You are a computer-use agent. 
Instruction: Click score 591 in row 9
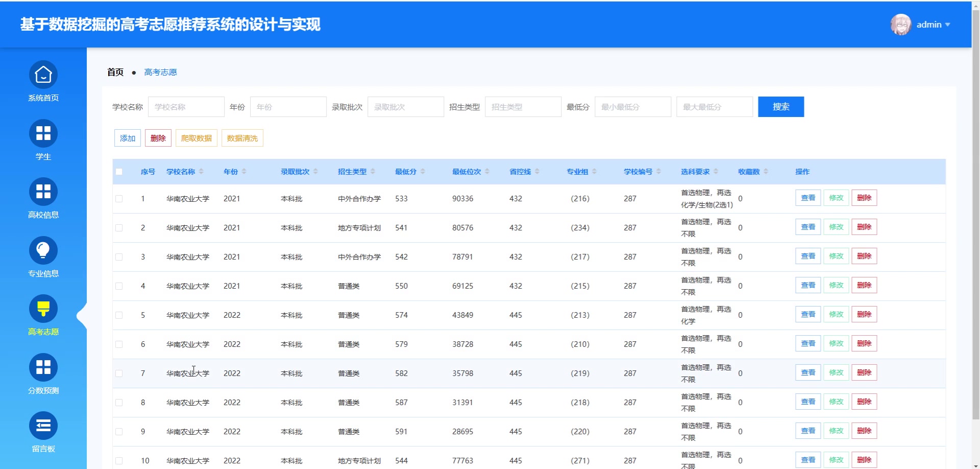point(401,432)
